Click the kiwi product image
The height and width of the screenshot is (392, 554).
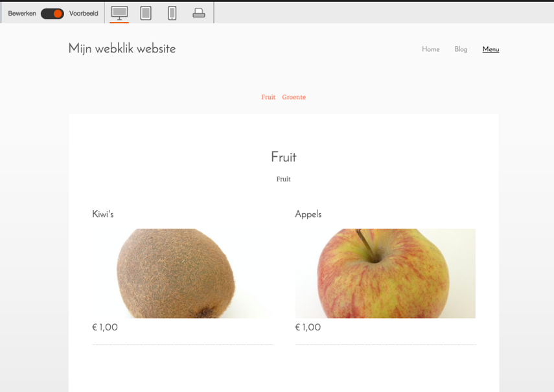[x=182, y=273]
